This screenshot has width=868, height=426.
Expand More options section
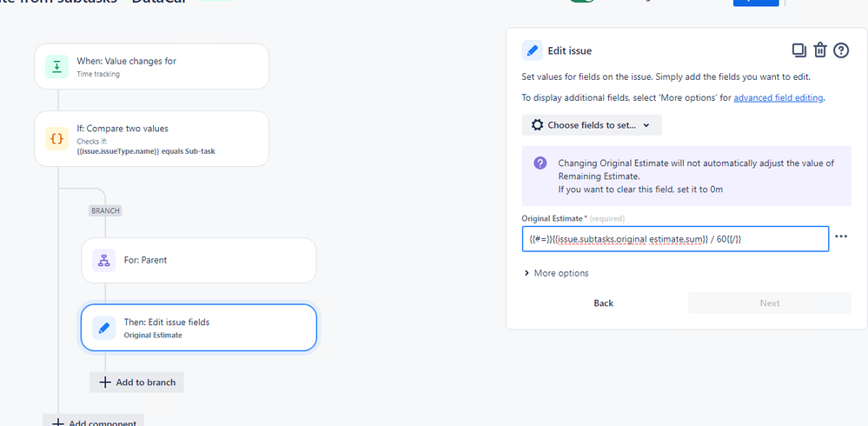coord(556,273)
